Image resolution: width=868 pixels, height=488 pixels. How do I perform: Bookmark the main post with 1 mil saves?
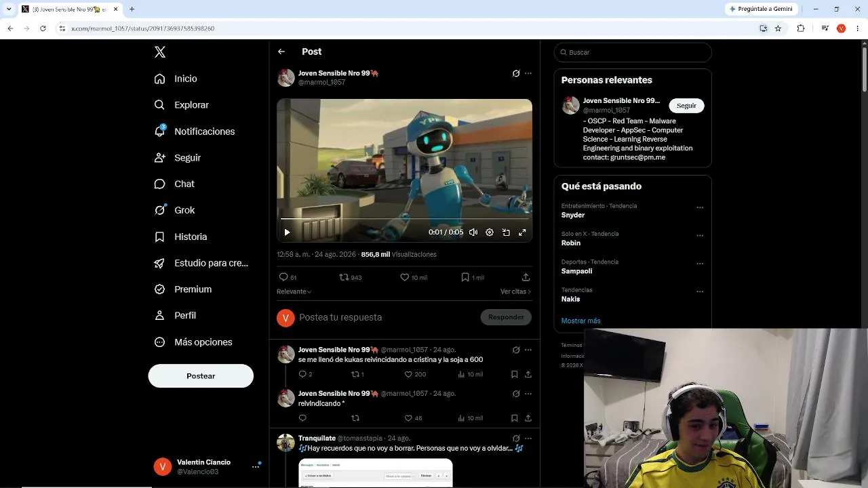point(473,277)
